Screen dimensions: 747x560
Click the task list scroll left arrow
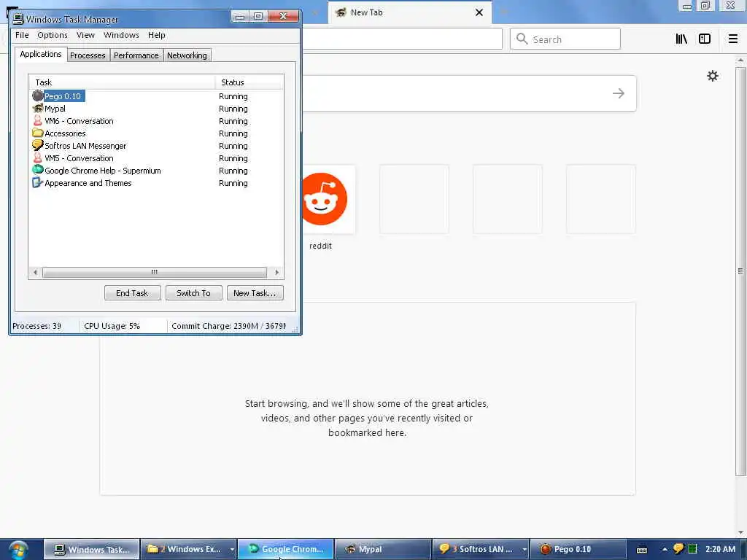click(35, 273)
